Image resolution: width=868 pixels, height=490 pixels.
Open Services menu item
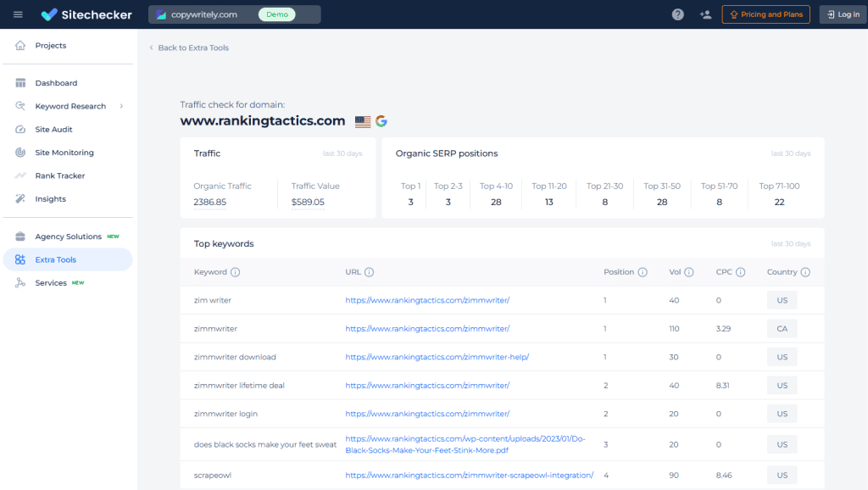click(x=51, y=283)
